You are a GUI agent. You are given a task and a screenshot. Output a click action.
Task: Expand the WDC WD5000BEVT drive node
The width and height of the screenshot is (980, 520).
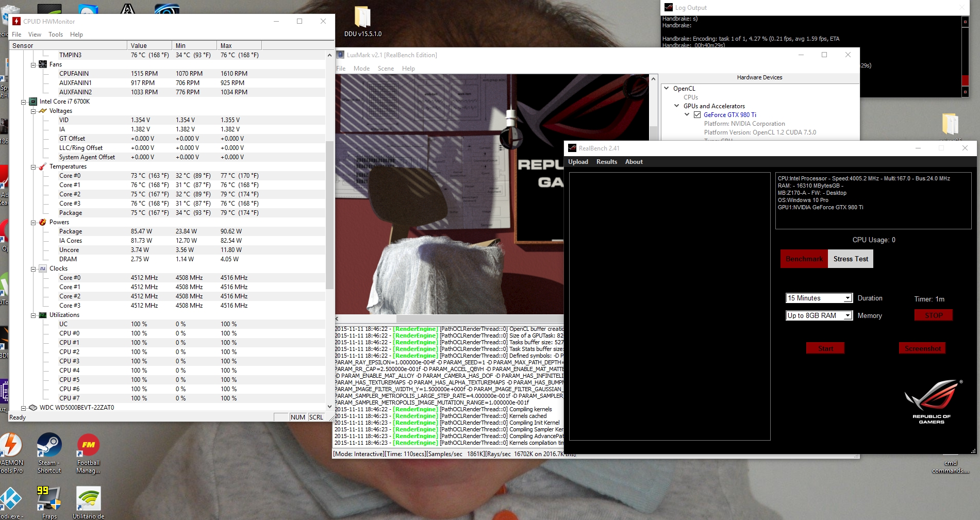(x=23, y=408)
